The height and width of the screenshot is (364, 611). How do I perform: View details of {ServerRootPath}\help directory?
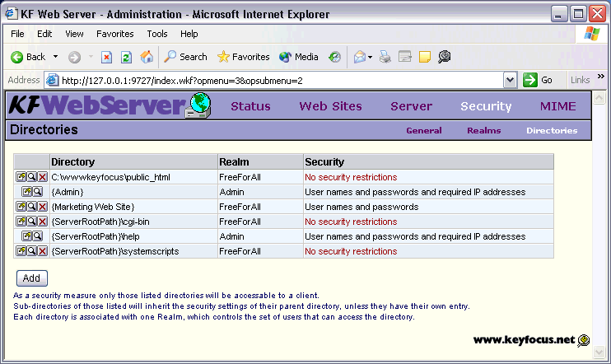point(37,236)
